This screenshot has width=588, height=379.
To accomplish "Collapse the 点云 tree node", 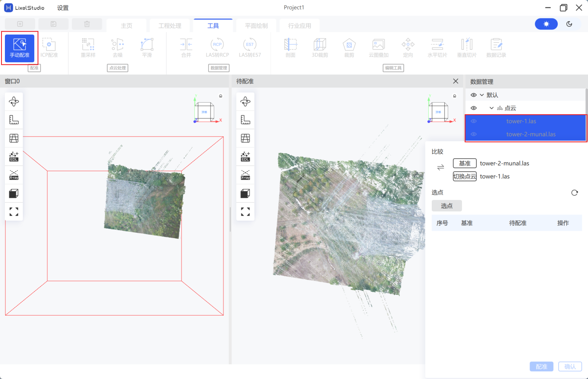I will pos(491,108).
